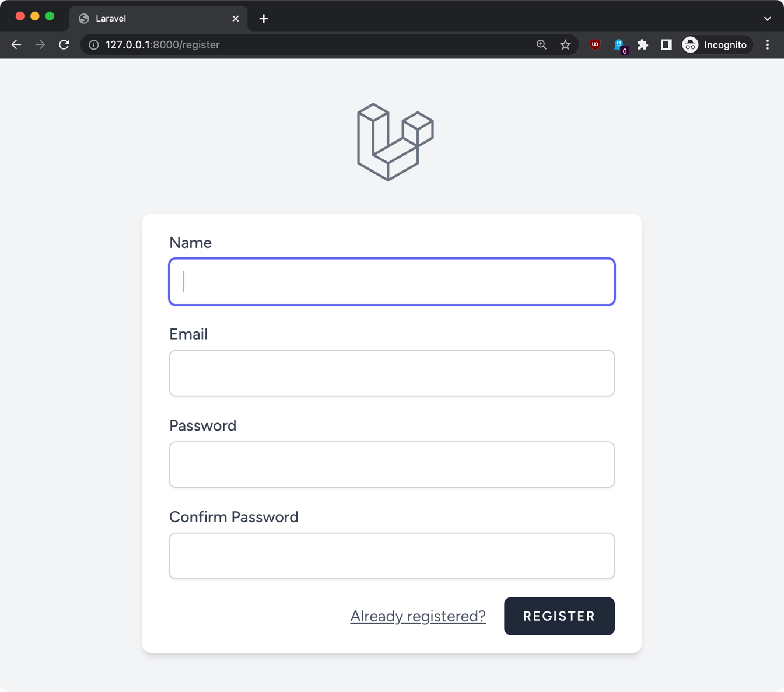This screenshot has height=692, width=784.
Task: Open the Incognito profile menu
Action: click(715, 45)
